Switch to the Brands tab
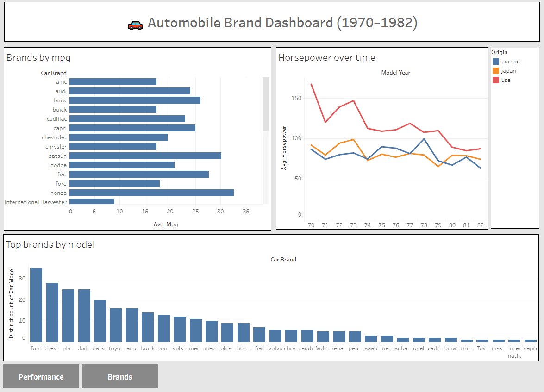 [119, 376]
